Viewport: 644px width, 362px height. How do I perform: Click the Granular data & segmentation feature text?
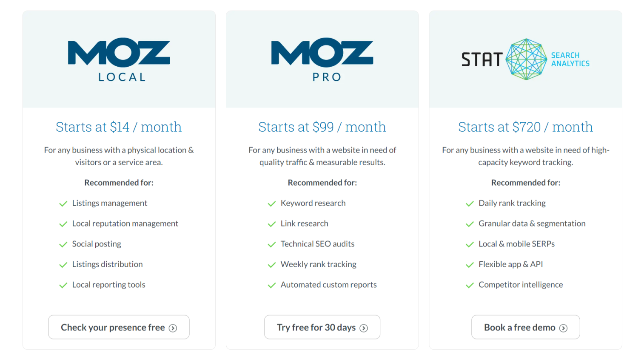[x=532, y=223]
